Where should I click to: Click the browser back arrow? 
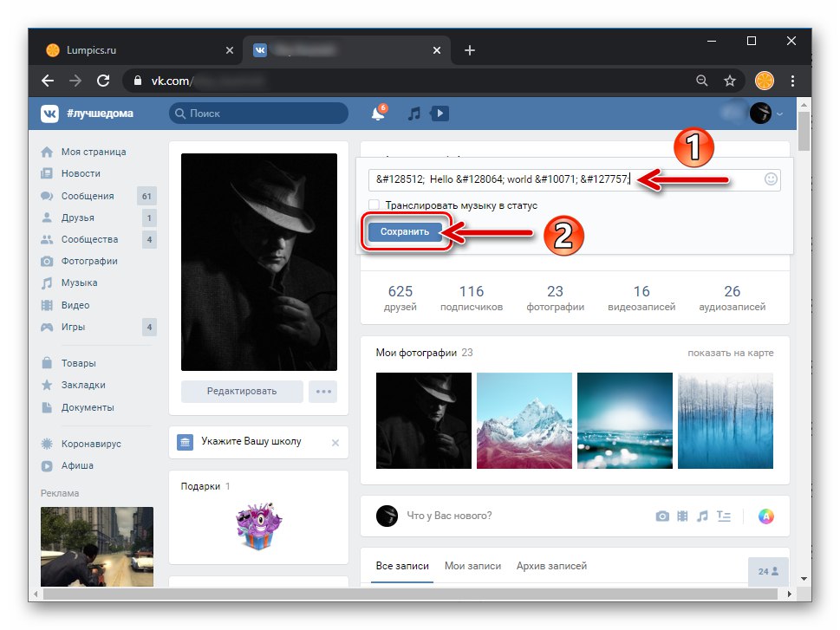(x=48, y=81)
